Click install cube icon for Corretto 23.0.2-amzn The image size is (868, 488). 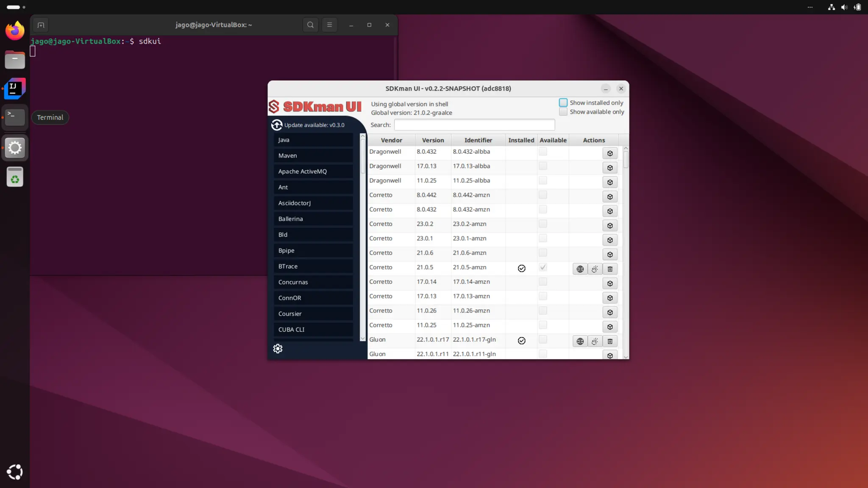tap(610, 226)
